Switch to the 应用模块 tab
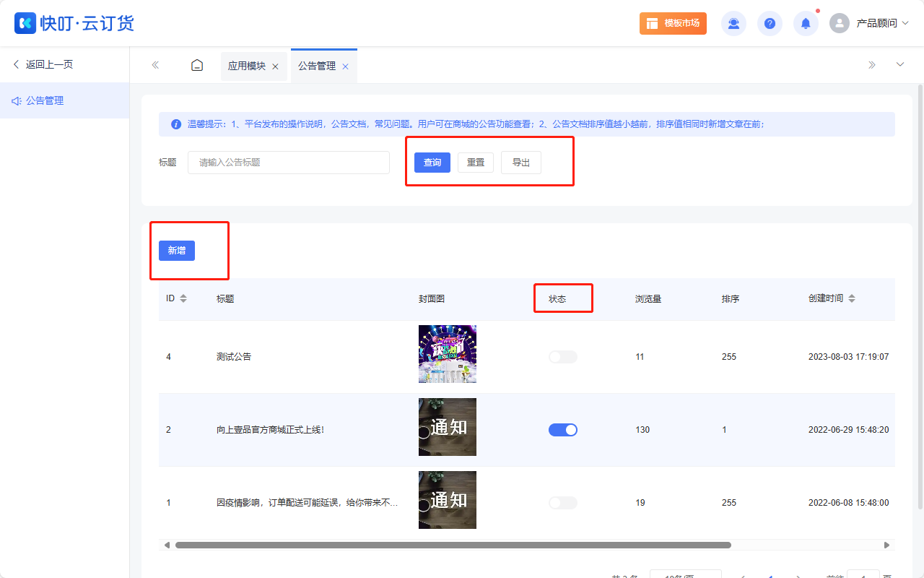 pos(247,66)
